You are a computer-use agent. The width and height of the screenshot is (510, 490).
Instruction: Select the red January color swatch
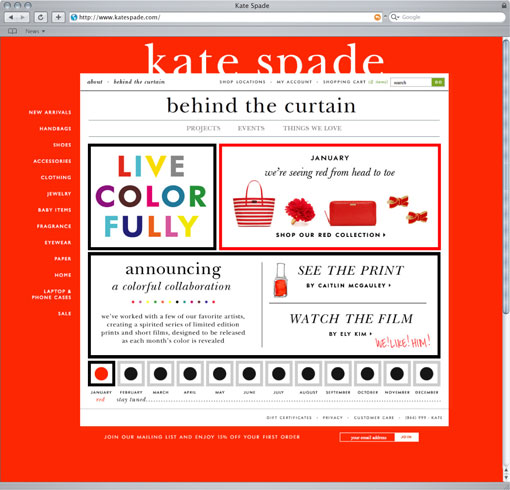pos(101,374)
